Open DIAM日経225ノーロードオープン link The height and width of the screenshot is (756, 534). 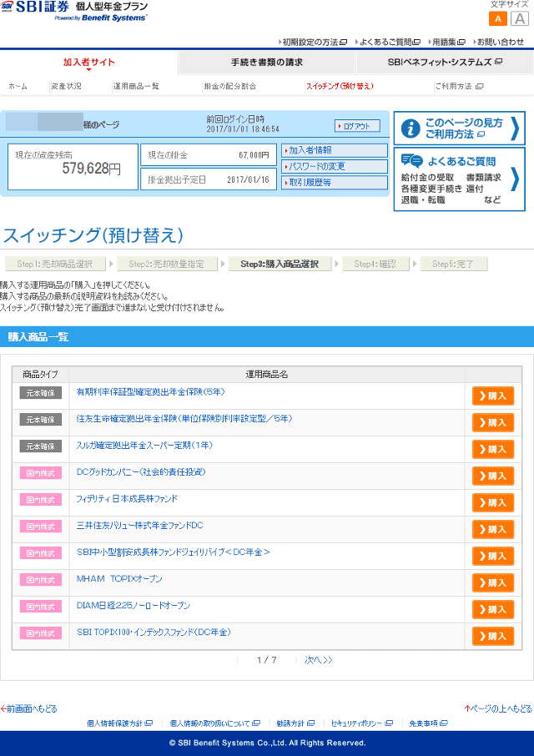133,606
